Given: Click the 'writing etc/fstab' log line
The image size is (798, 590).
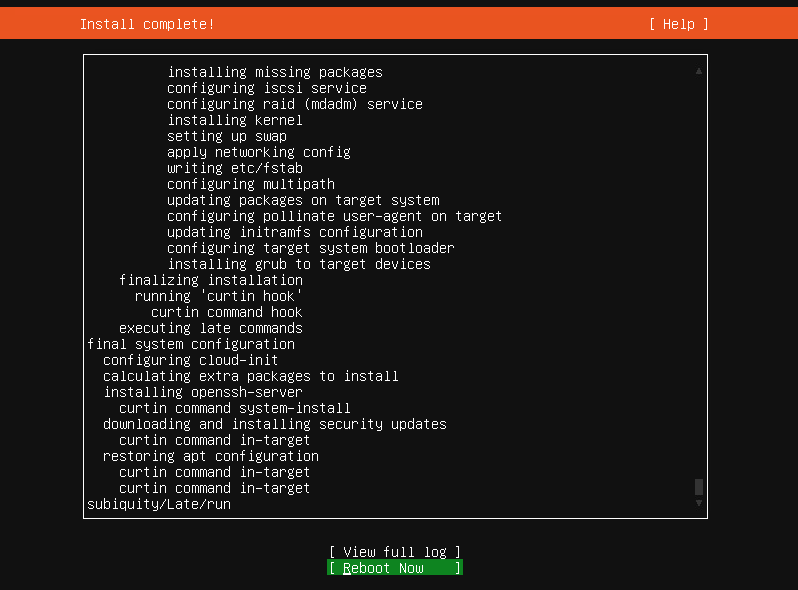Looking at the screenshot, I should tap(234, 168).
